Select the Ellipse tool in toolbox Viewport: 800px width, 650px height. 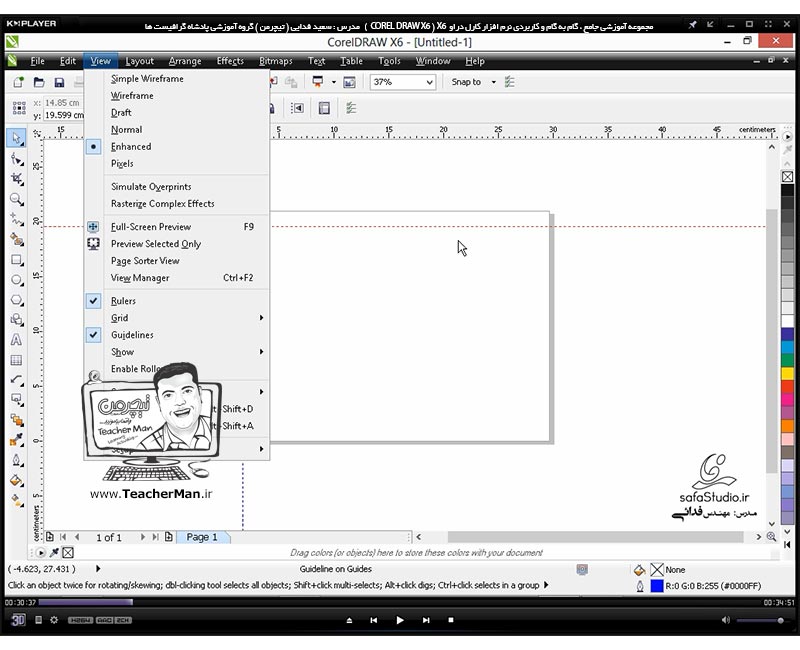(16, 280)
